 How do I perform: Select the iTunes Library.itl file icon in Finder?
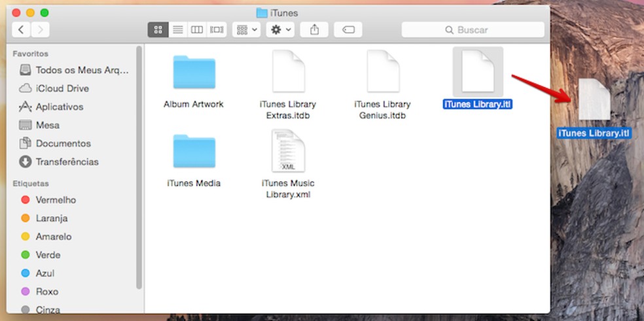point(478,71)
